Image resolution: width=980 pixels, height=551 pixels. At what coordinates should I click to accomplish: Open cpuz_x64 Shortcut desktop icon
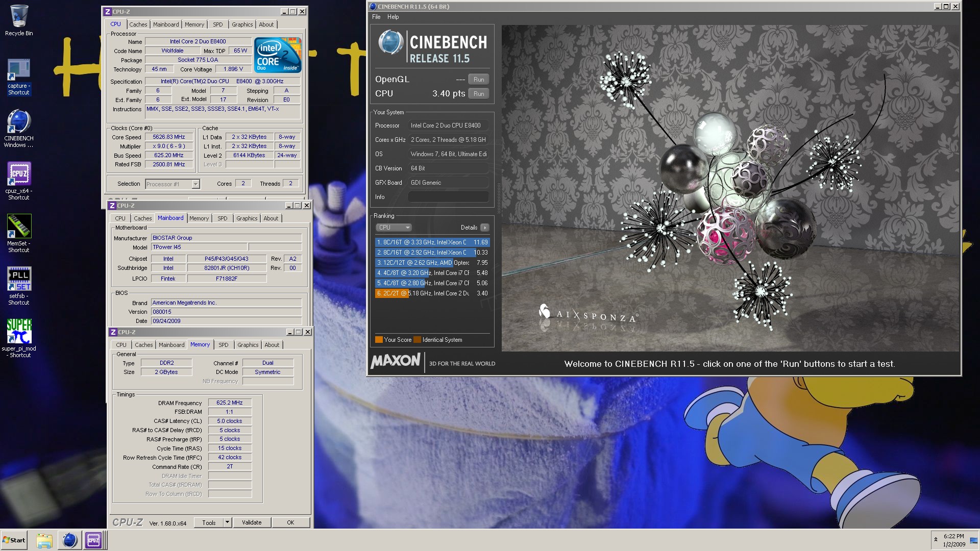click(x=19, y=181)
